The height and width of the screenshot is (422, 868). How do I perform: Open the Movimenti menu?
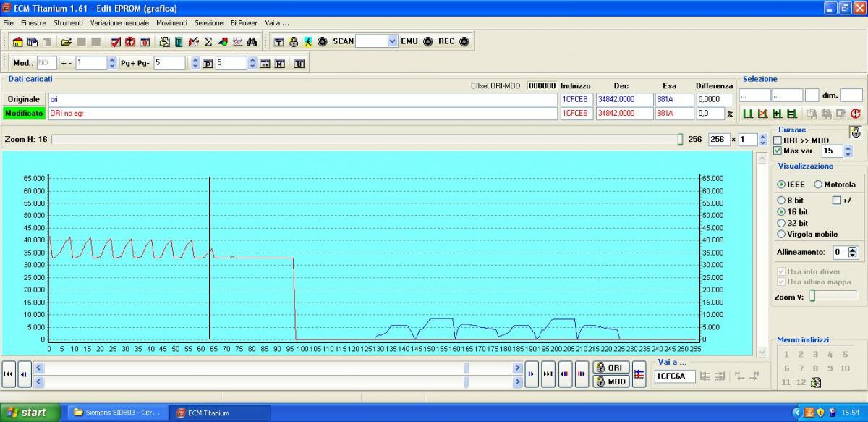pyautogui.click(x=171, y=23)
